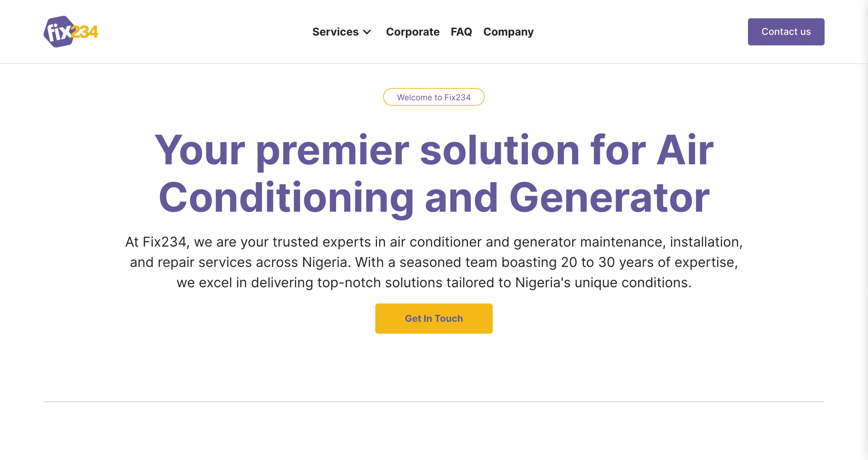Click the purple Contact us button
This screenshot has width=868, height=460.
coord(786,32)
